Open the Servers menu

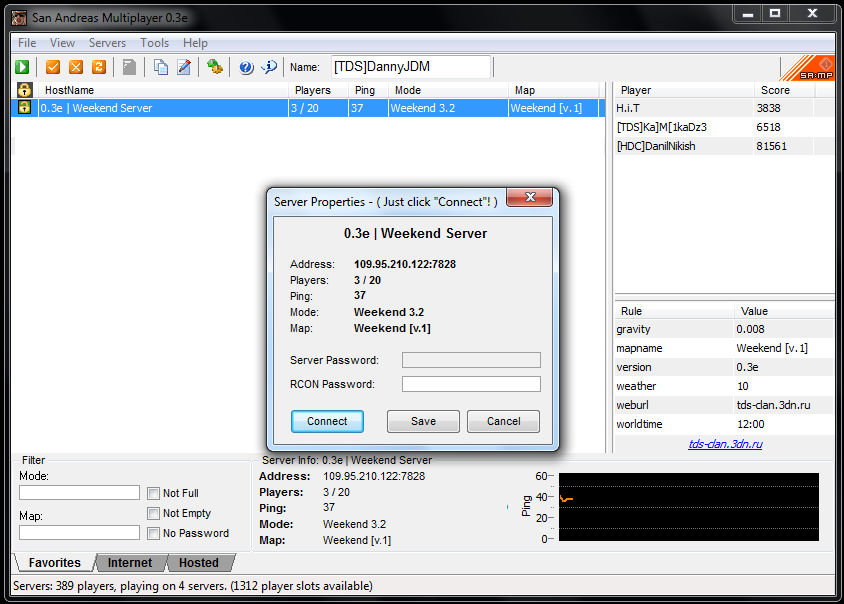coord(107,43)
